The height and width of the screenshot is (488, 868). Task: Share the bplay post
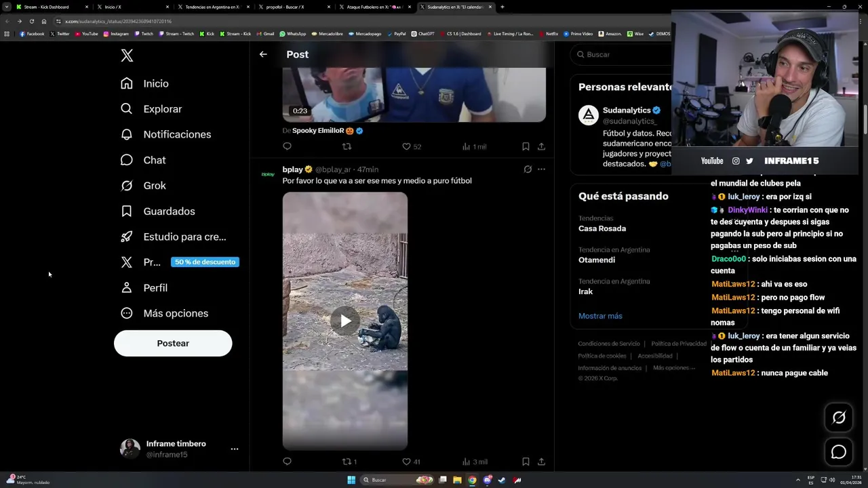(541, 462)
